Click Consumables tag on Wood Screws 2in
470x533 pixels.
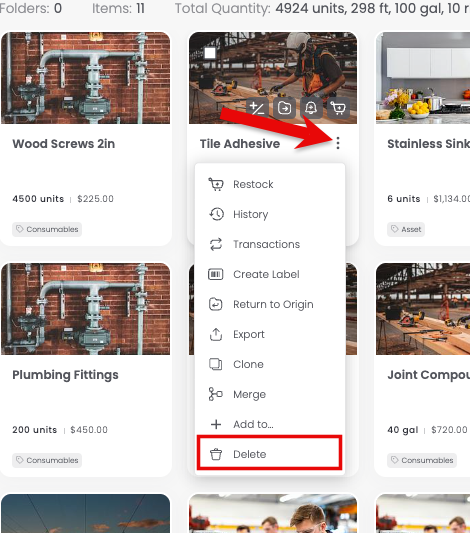click(47, 229)
